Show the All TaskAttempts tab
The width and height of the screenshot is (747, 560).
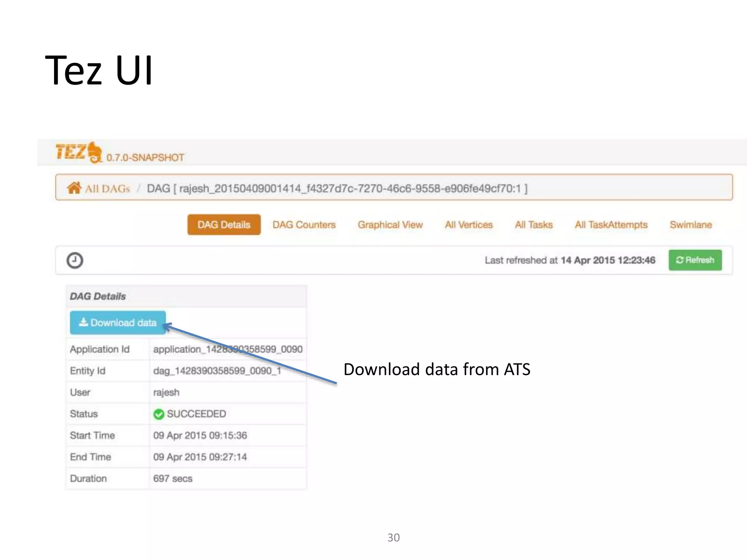[611, 225]
